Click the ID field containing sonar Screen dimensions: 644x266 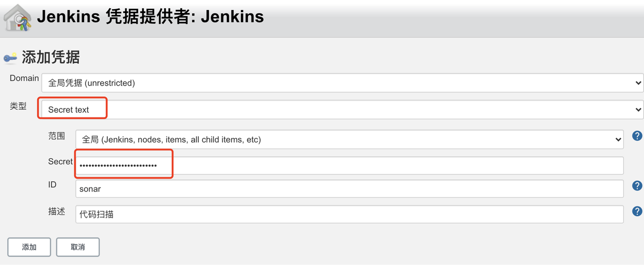349,189
